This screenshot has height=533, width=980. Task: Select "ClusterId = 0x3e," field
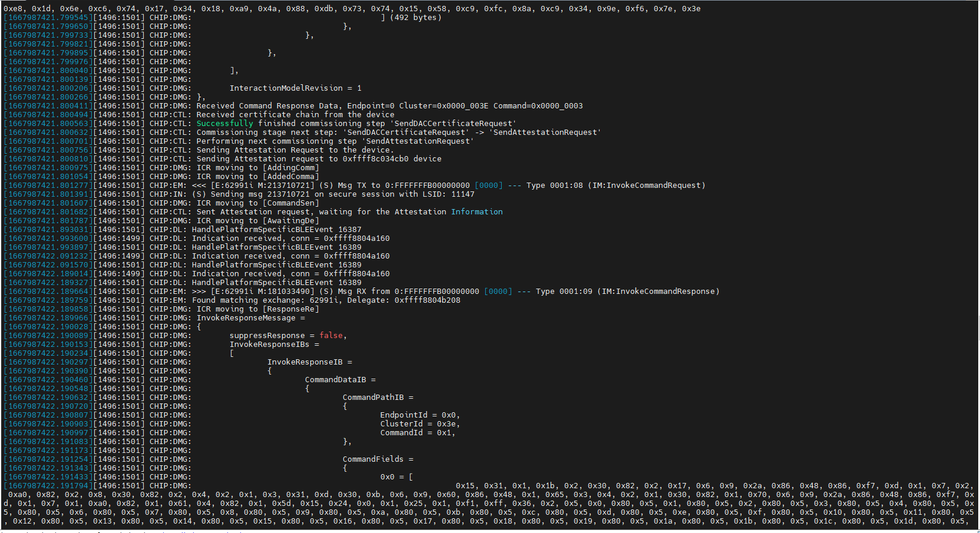[421, 424]
